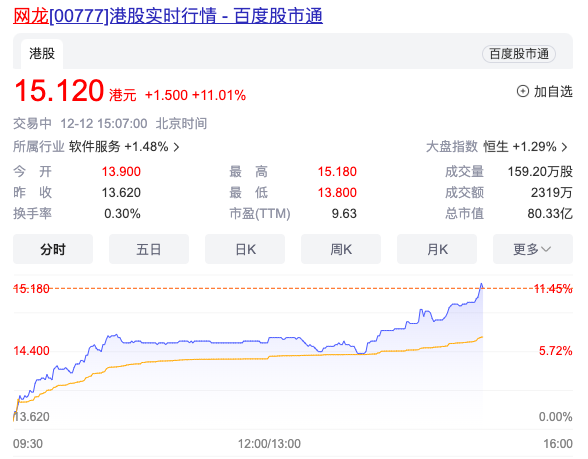The width and height of the screenshot is (588, 459).
Task: Click the 软件服务 industry link
Action: pos(94,147)
